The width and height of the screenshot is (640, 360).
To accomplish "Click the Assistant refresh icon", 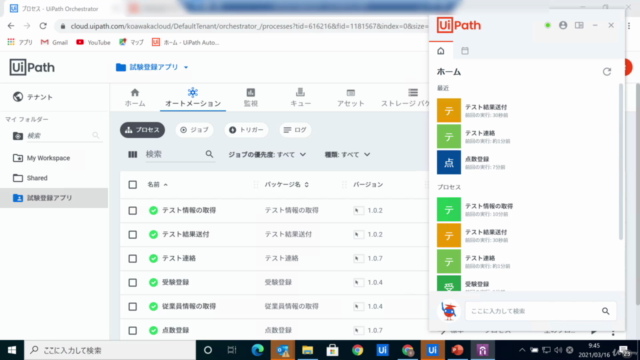I will [607, 72].
